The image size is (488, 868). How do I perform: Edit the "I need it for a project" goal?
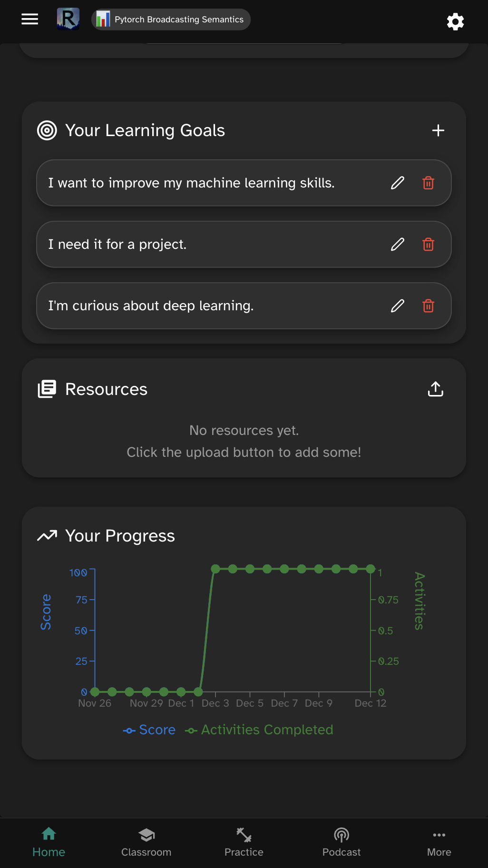point(398,244)
